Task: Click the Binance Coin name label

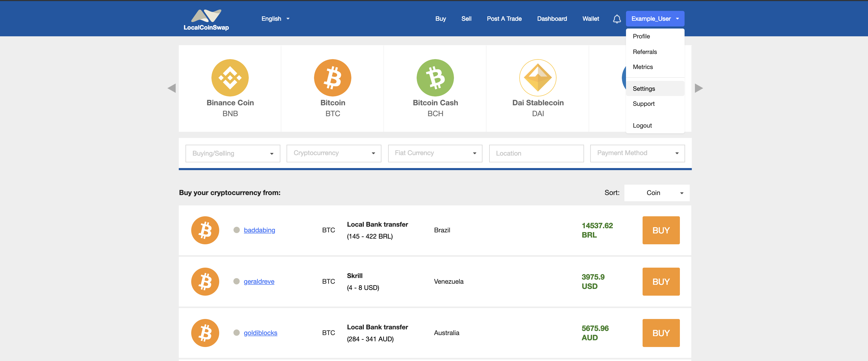Action: point(230,102)
